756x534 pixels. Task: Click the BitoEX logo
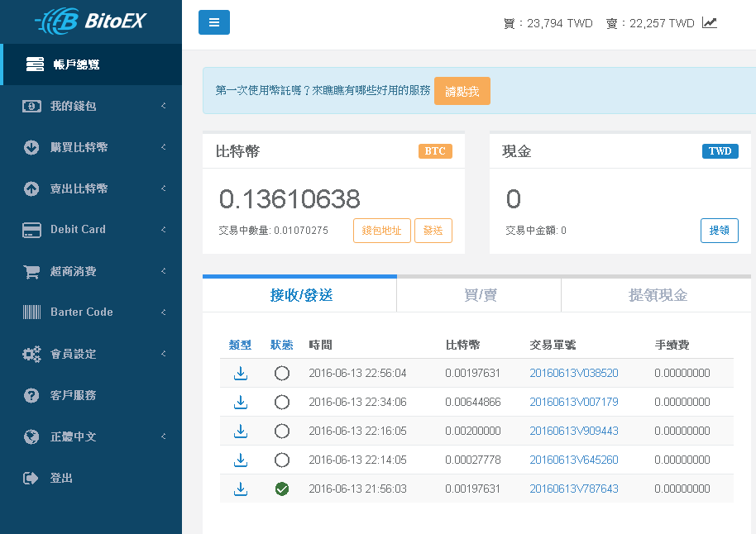point(91,21)
